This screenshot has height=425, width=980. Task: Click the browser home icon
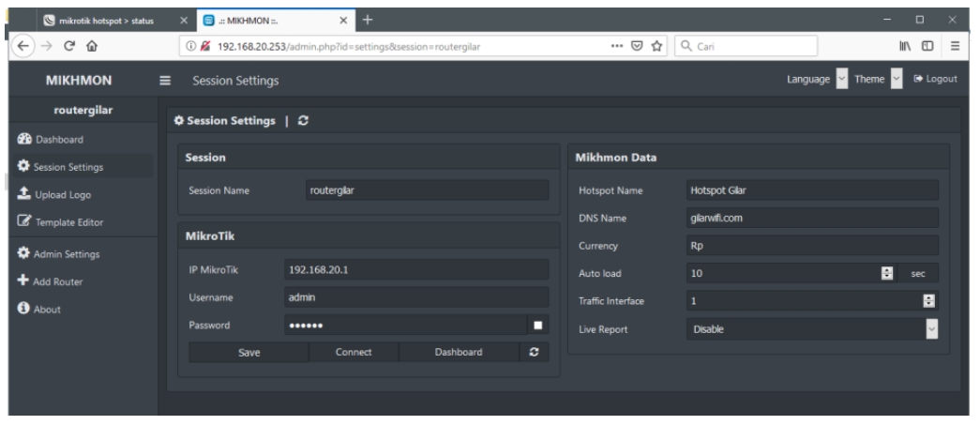pyautogui.click(x=92, y=46)
